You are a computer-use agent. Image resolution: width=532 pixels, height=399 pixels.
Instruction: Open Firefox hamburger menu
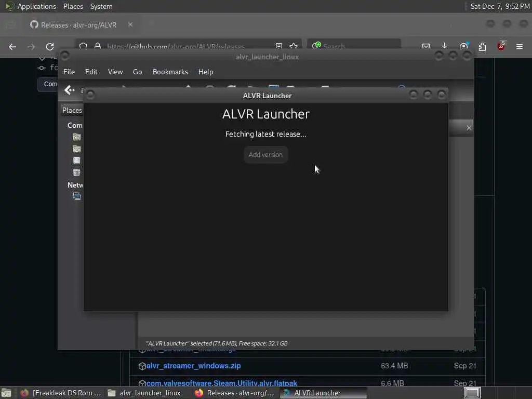(x=520, y=46)
